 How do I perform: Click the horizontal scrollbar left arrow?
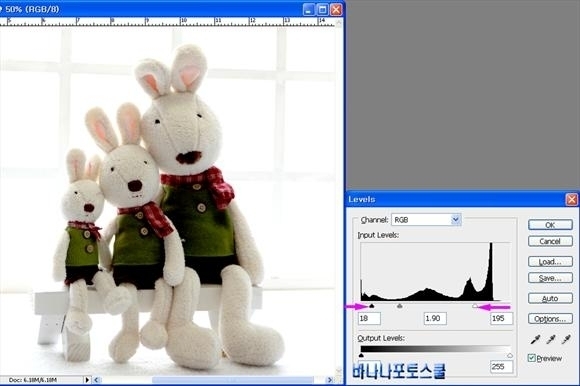(x=97, y=380)
